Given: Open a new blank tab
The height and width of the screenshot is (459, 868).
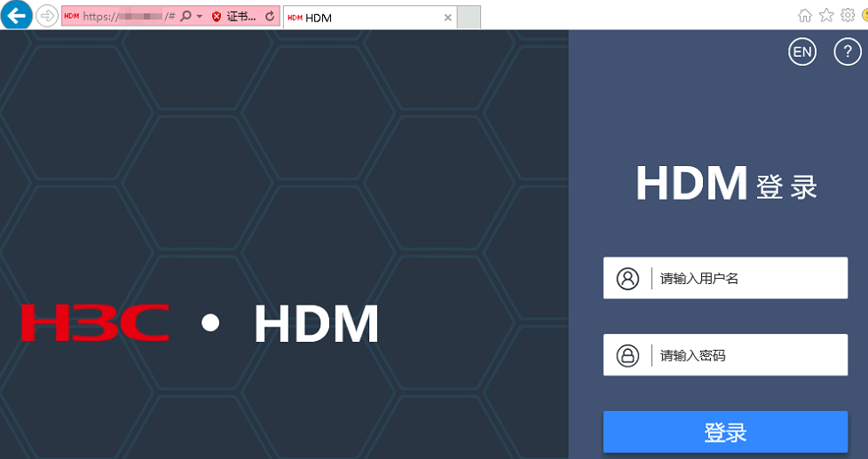Looking at the screenshot, I should (470, 17).
